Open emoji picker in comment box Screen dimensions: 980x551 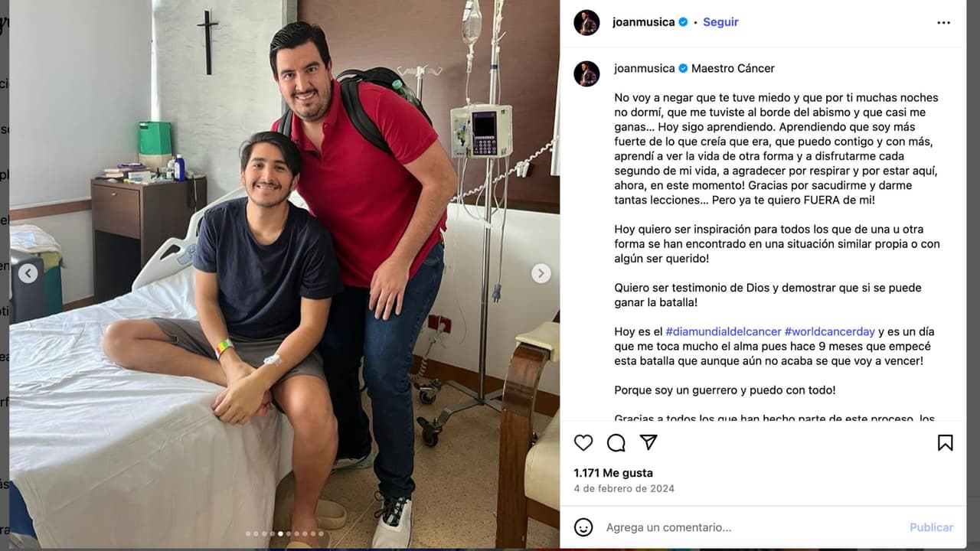click(x=583, y=527)
